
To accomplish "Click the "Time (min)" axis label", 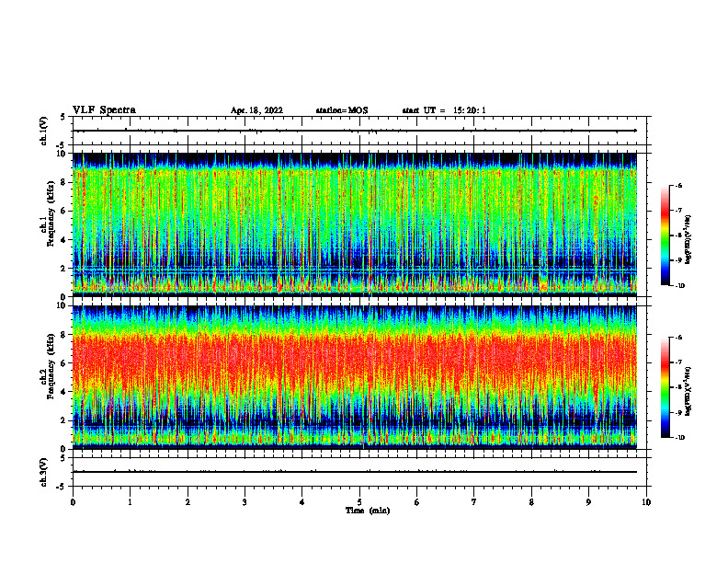I will click(368, 511).
